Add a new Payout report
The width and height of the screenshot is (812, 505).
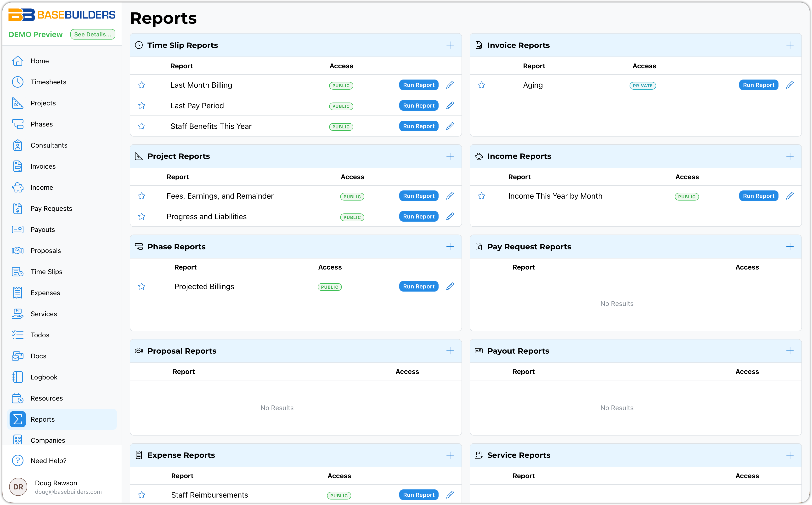(790, 351)
